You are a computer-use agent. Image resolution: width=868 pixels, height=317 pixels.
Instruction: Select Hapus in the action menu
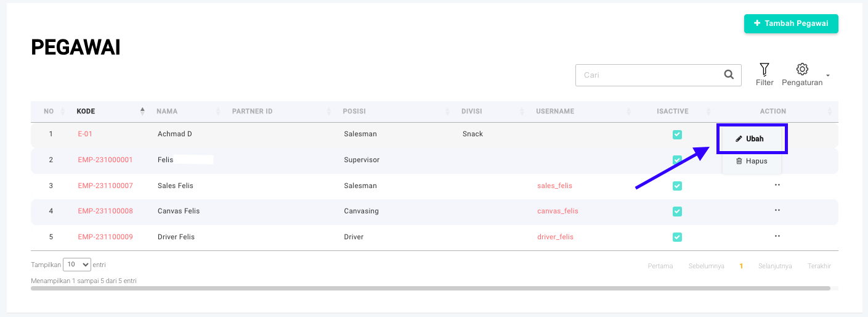(x=752, y=161)
